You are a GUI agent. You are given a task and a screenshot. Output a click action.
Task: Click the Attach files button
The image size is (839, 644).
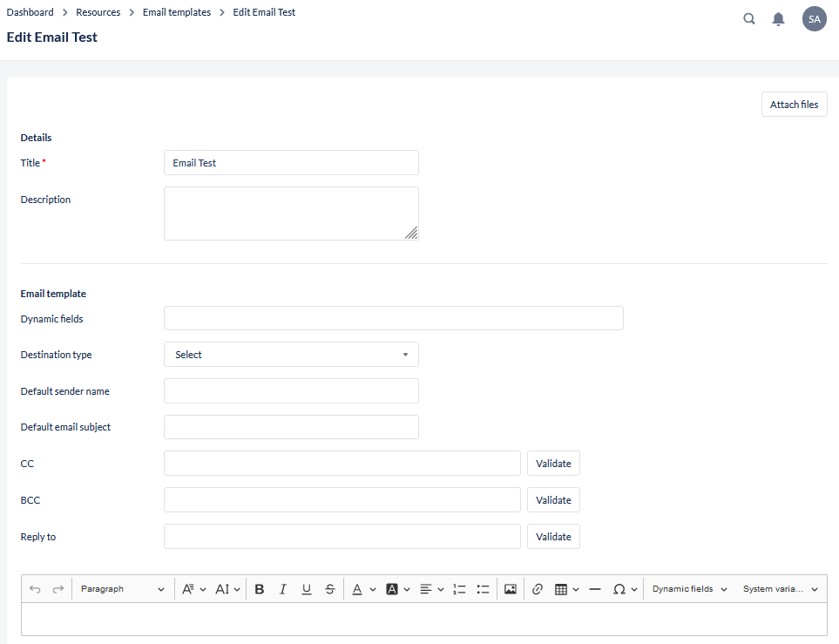794,105
